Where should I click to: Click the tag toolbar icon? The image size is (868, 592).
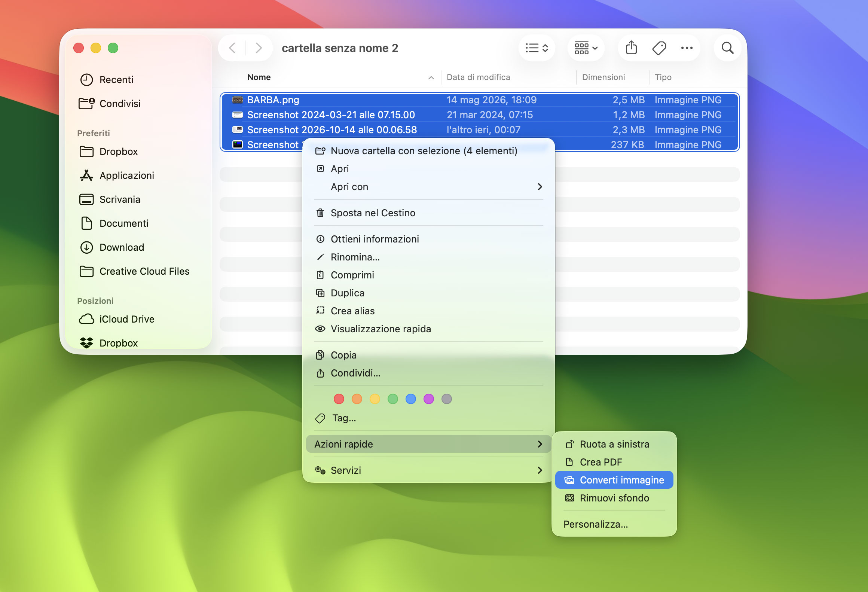pyautogui.click(x=659, y=48)
